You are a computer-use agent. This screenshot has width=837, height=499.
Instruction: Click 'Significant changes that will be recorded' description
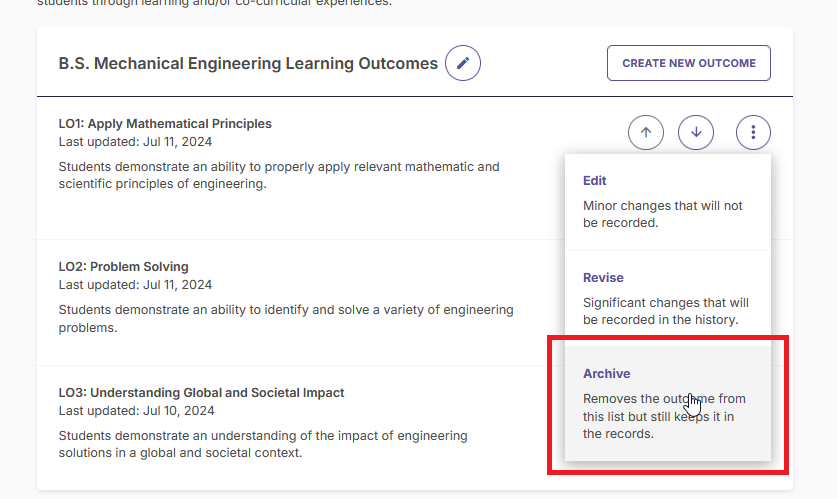tap(666, 311)
